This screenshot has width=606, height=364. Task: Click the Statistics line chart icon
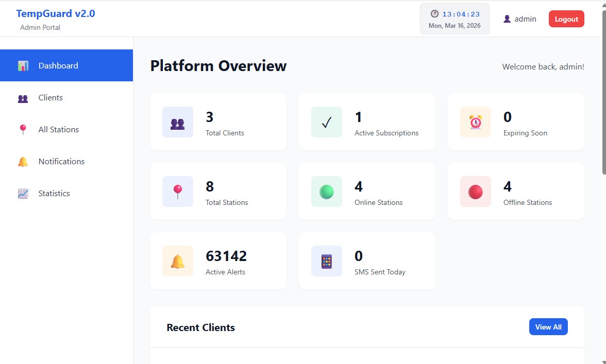click(x=23, y=194)
